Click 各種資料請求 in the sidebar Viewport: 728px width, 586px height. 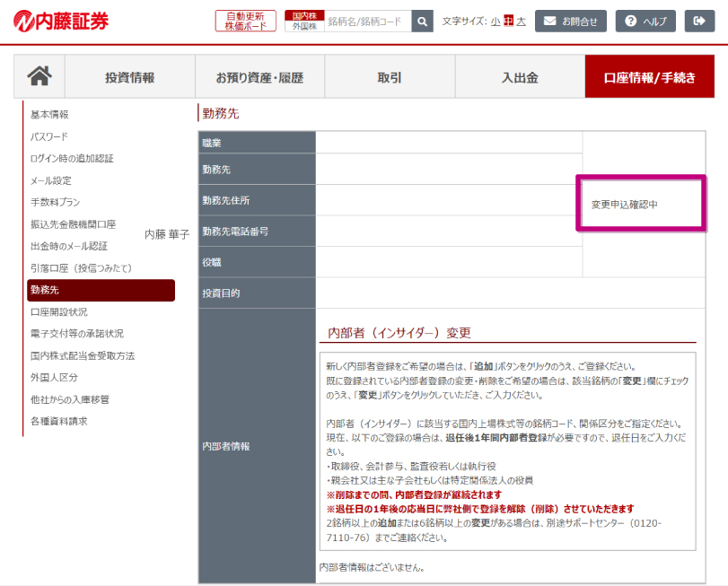pyautogui.click(x=58, y=421)
